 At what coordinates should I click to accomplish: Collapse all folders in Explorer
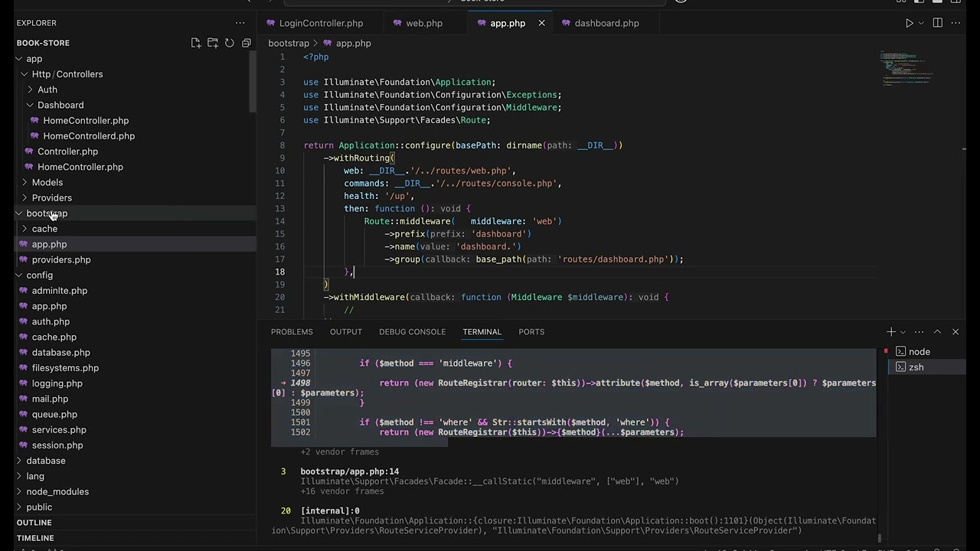click(247, 43)
